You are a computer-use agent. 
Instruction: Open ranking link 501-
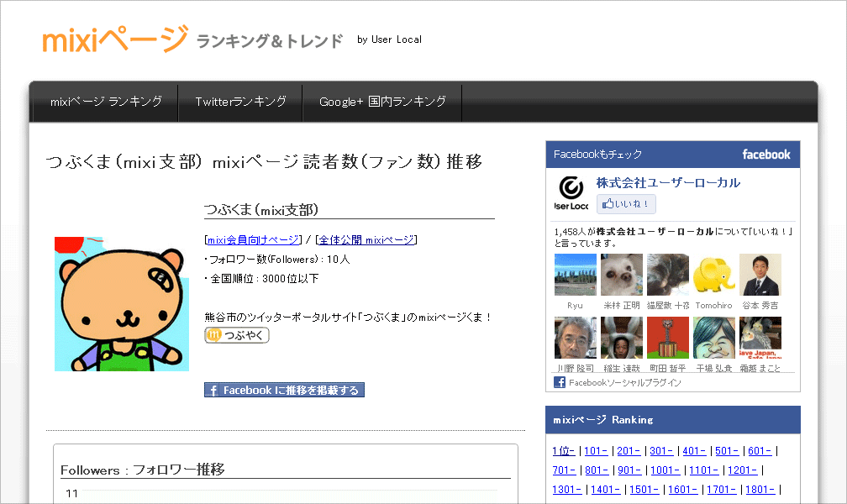pos(727,450)
